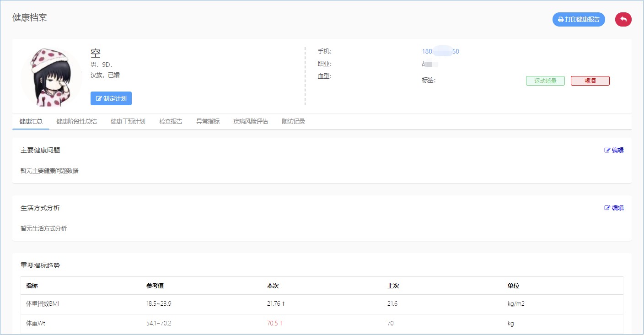The image size is (644, 335).
Task: Click the 喝酒 red tag
Action: tap(590, 81)
